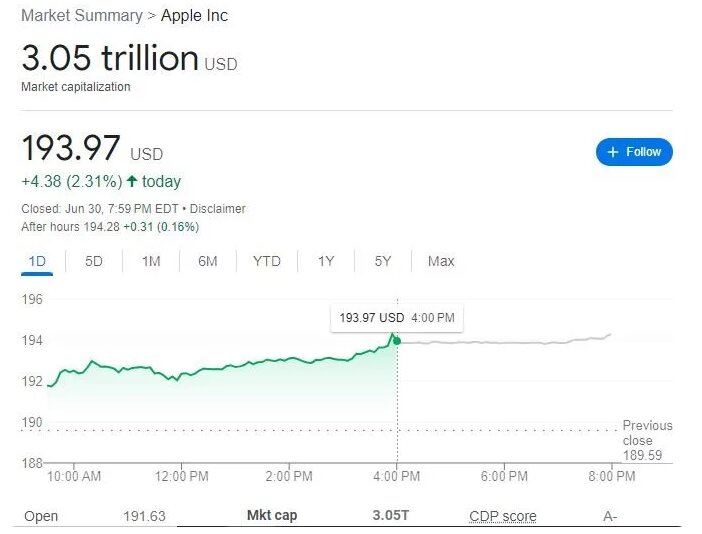Click Market Summary breadcrumb link
Screen dimensions: 702x534
pyautogui.click(x=82, y=16)
